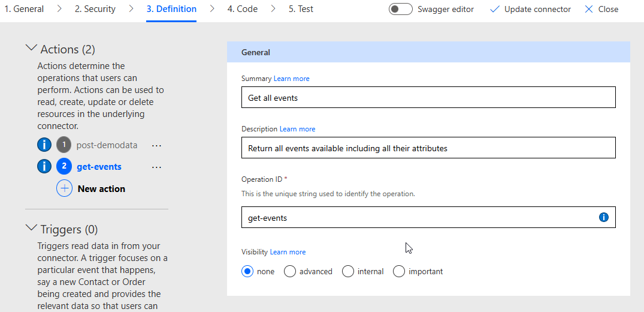
Task: Click the Swagger editor label
Action: (446, 9)
